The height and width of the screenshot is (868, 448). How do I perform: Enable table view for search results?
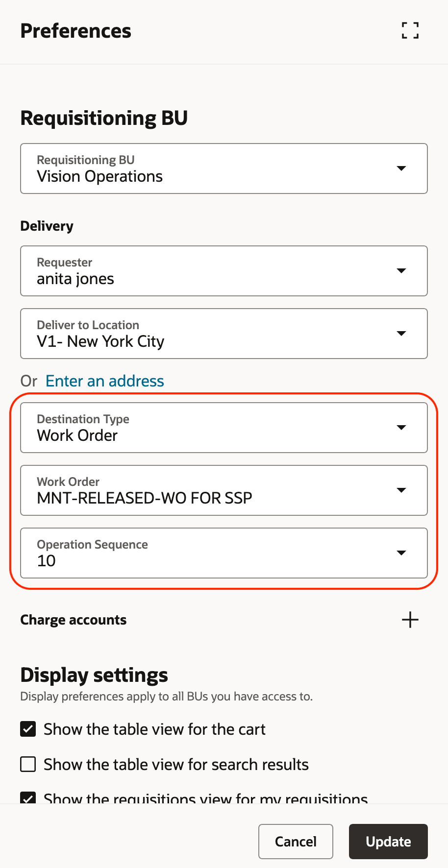28,764
